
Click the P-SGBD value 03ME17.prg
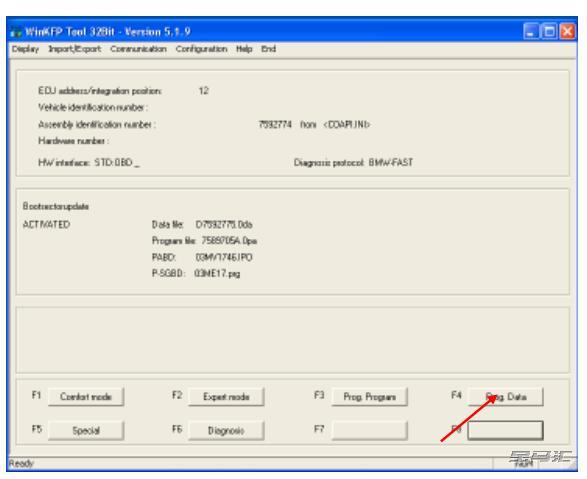[217, 274]
